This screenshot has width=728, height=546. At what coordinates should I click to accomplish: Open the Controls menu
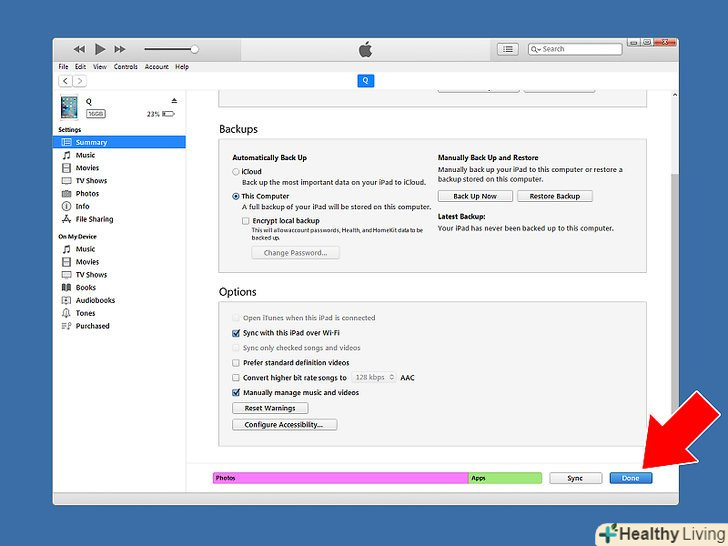pyautogui.click(x=125, y=67)
